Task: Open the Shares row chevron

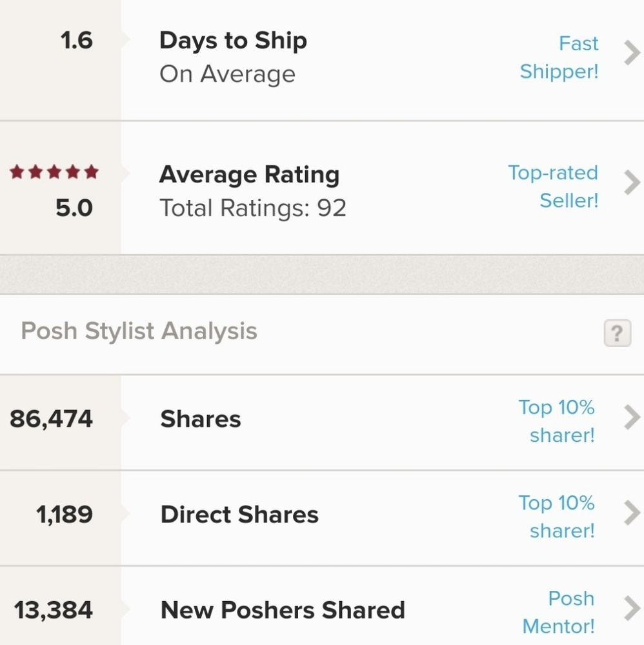Action: (632, 417)
